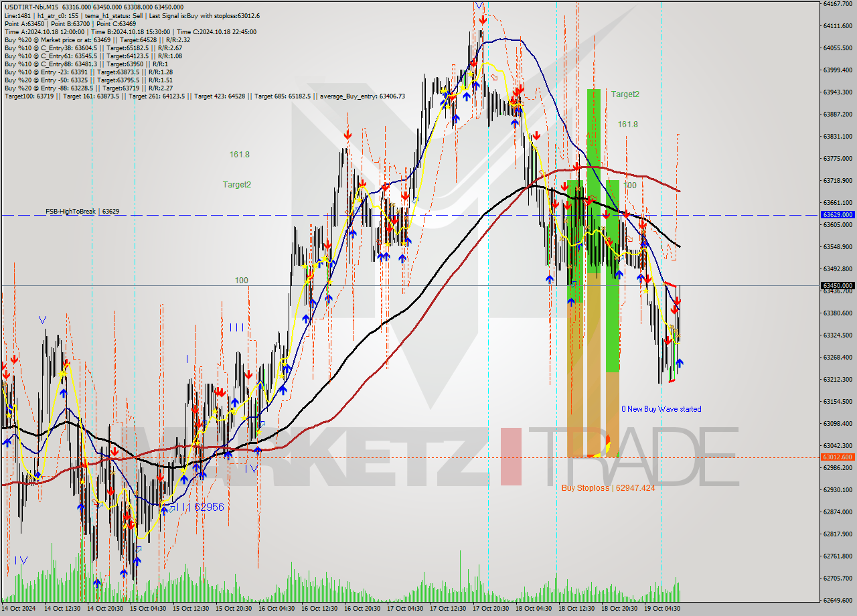Select the 'Buy Stoploss | 62947.424' label
The width and height of the screenshot is (857, 616).
coord(608,488)
